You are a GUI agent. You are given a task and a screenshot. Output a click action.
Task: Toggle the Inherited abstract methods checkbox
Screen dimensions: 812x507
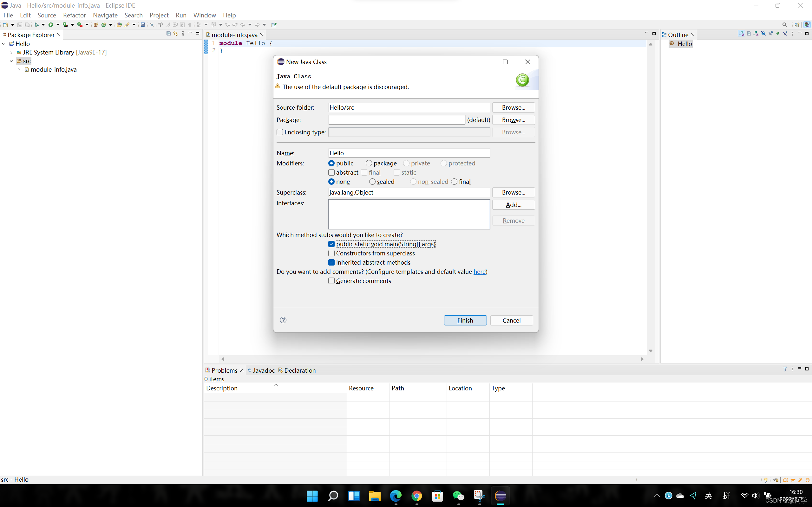pyautogui.click(x=331, y=262)
